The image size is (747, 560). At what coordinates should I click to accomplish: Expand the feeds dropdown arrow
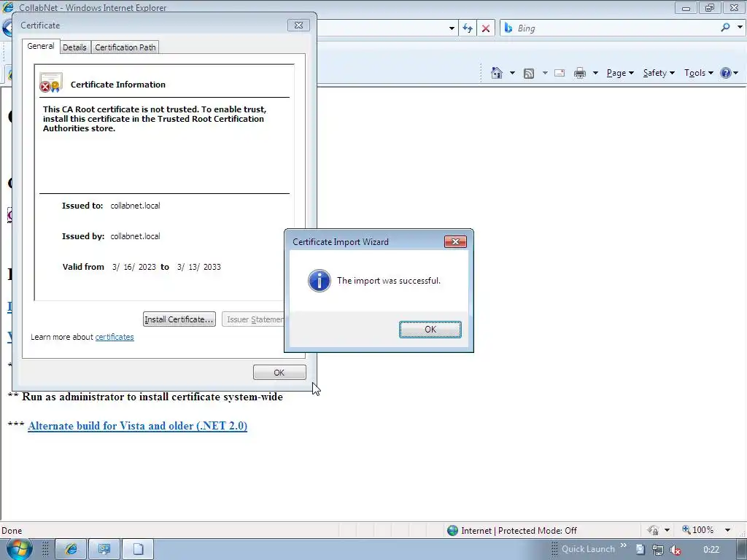click(x=545, y=73)
